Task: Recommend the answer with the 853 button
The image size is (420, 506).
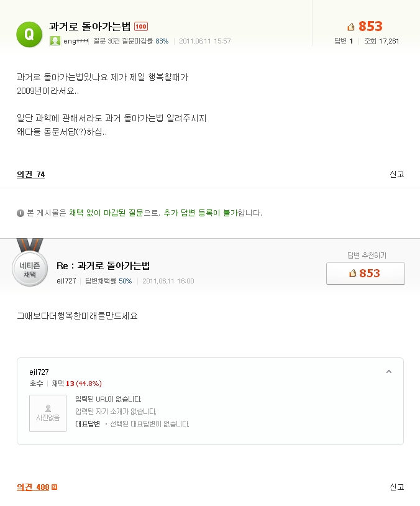Action: [365, 273]
